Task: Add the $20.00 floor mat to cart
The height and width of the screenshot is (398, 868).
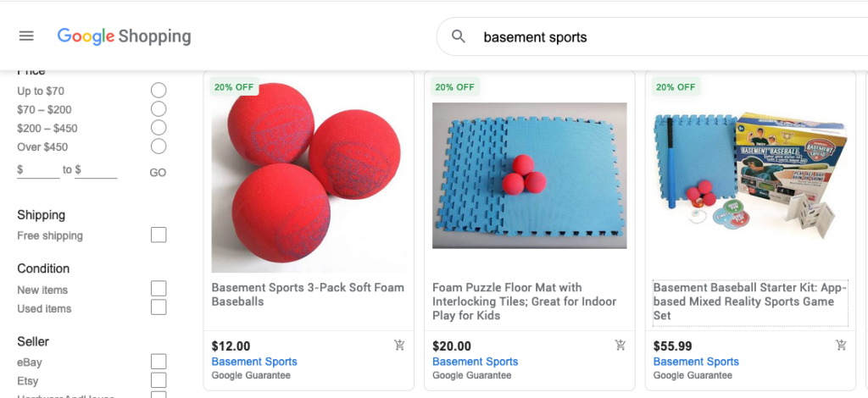Action: coord(620,345)
